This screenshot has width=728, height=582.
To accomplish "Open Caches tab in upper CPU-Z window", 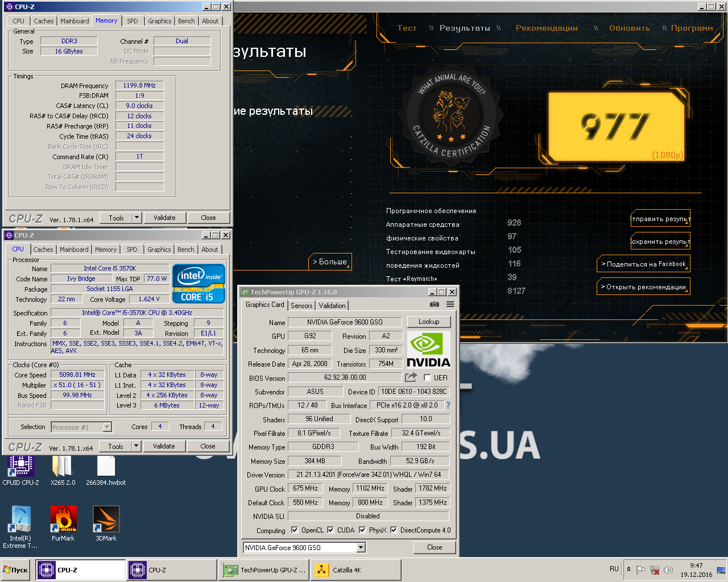I will 44,21.
